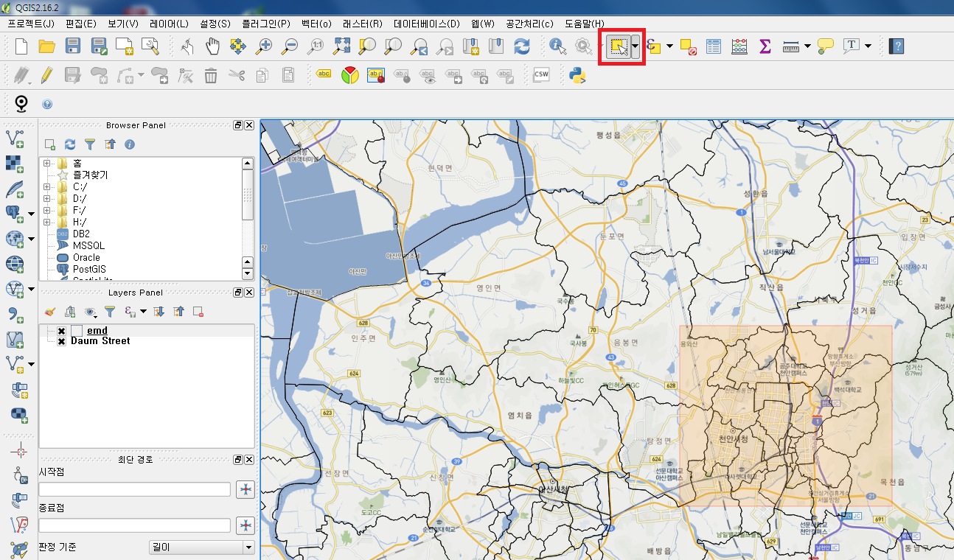Viewport: 954px width, 560px height.
Task: Remove selected layer icon in Layers Panel
Action: tap(198, 312)
